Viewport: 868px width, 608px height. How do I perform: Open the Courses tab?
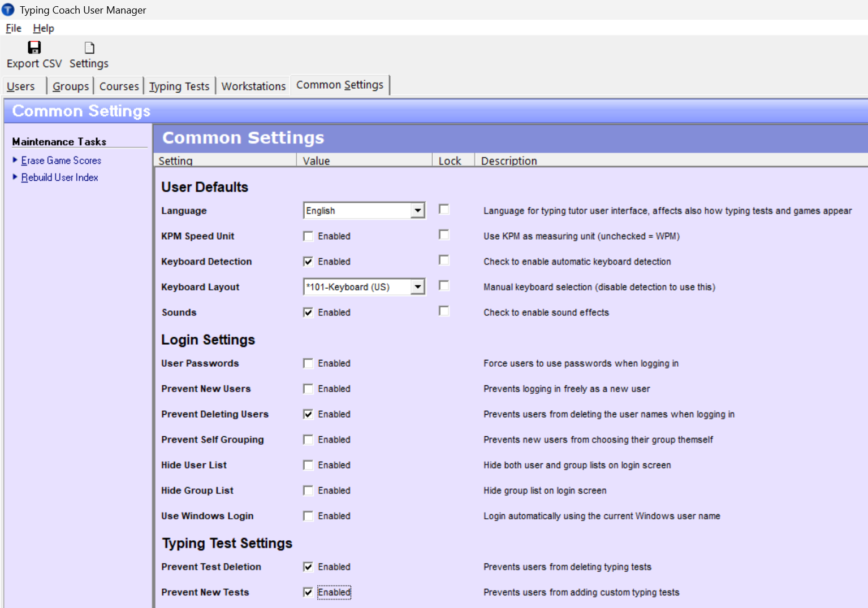119,86
